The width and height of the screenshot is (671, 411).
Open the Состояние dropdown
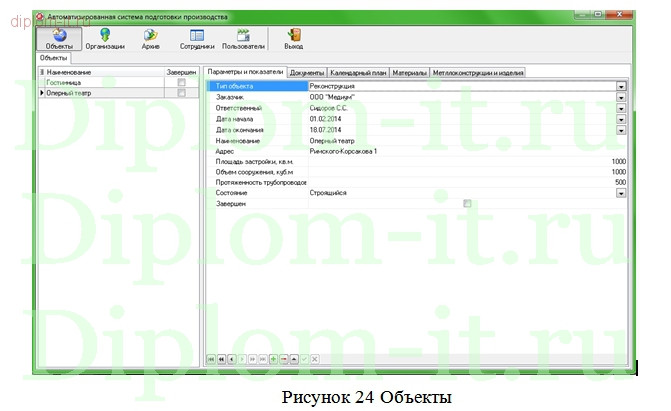click(x=621, y=193)
